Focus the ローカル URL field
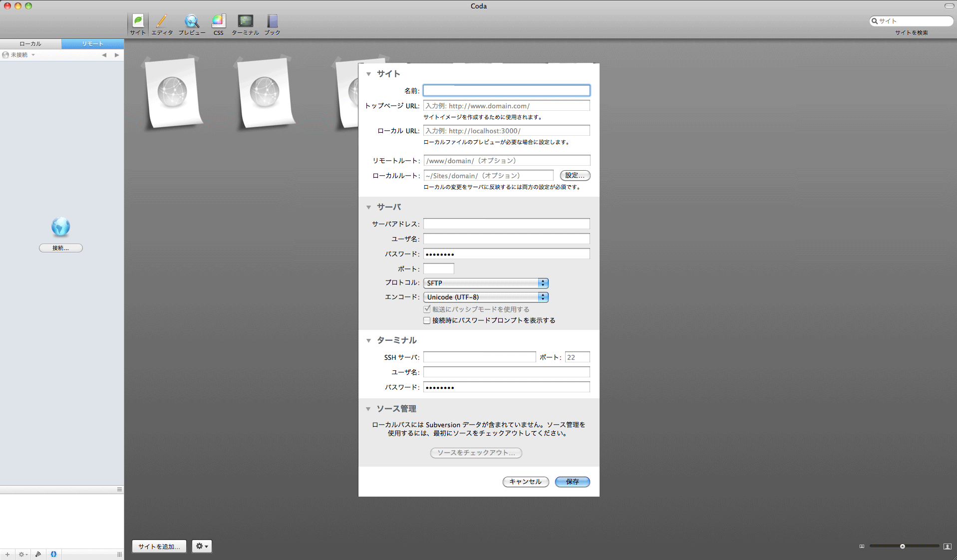The image size is (957, 560). pyautogui.click(x=507, y=131)
